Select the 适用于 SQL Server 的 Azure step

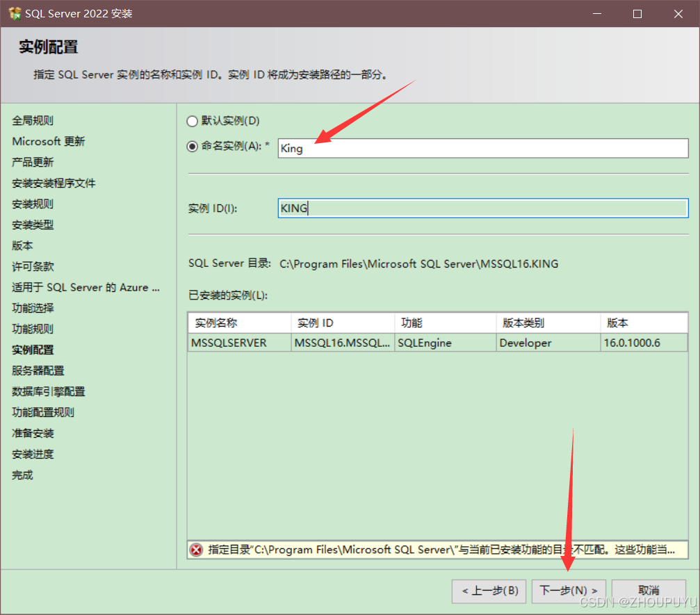click(x=86, y=288)
